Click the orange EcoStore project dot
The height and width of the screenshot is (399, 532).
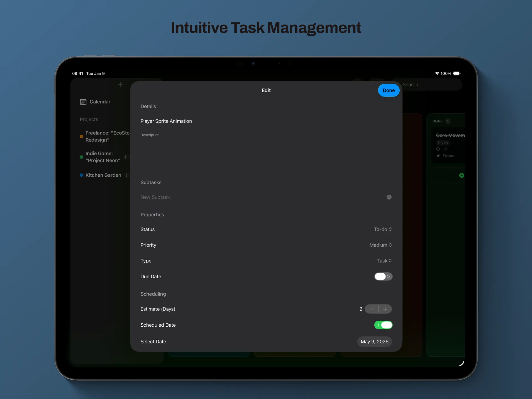[x=81, y=136]
